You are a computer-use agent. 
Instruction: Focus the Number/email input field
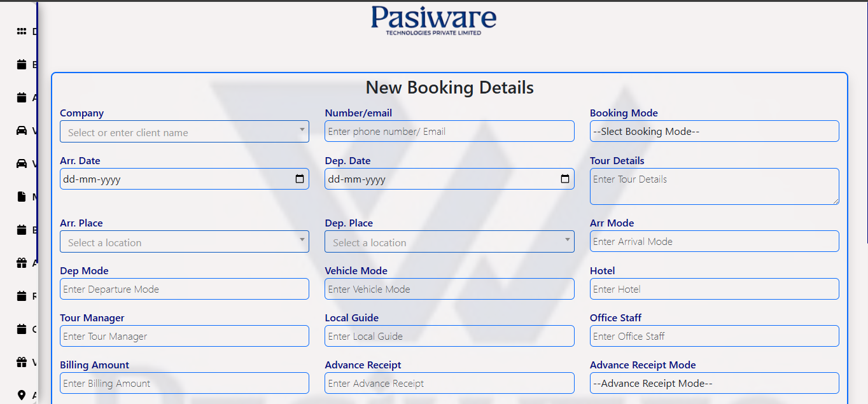[449, 131]
